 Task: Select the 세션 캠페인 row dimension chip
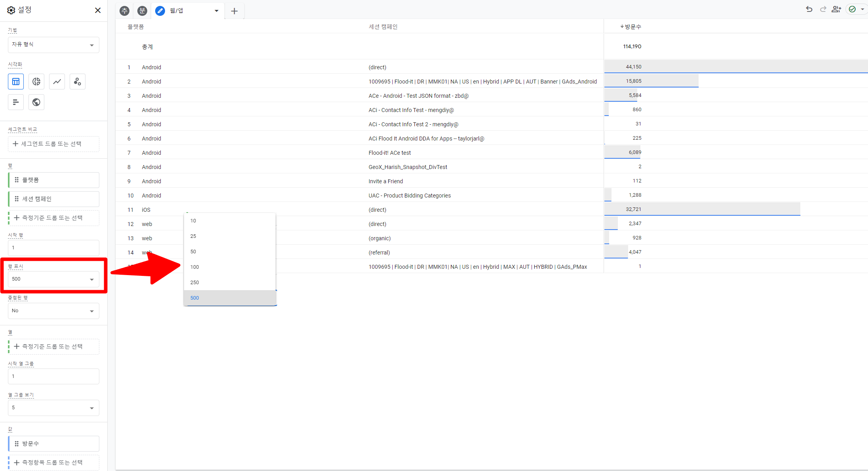pos(53,199)
